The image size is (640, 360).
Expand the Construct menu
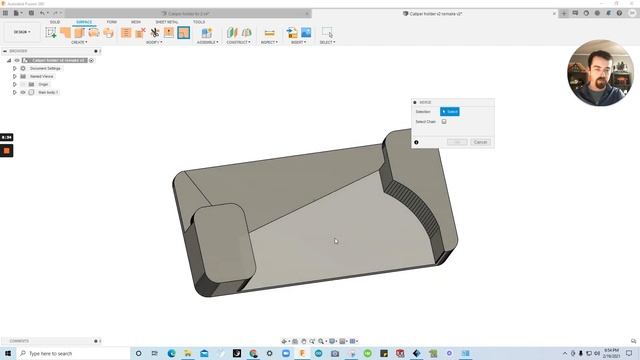coord(238,42)
